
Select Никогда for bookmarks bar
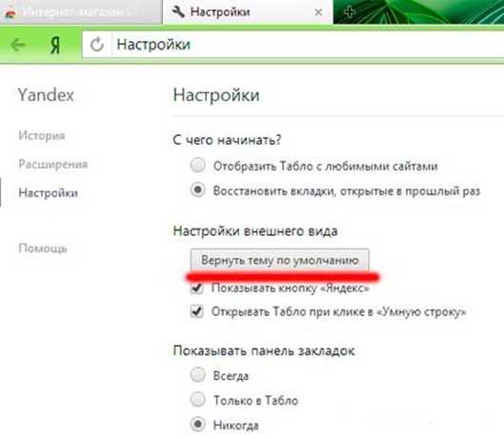pyautogui.click(x=197, y=424)
